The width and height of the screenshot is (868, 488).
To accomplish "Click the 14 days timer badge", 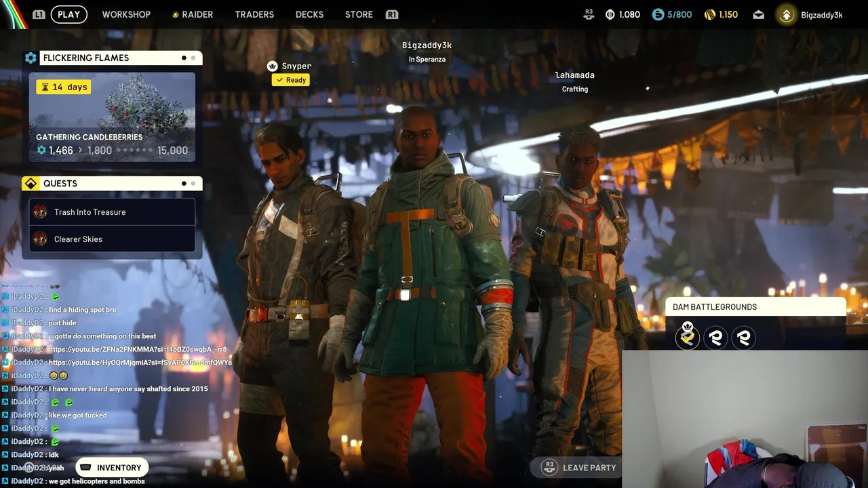I will [x=64, y=87].
